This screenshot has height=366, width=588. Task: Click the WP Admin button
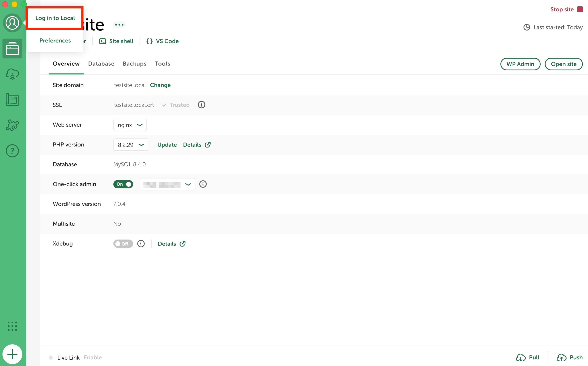point(520,64)
